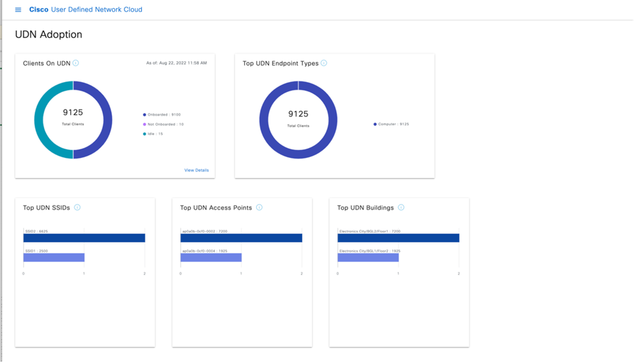Select the SSID1 bar in SSIDs chart
Viewport: 636px width, 364px height.
pyautogui.click(x=54, y=258)
